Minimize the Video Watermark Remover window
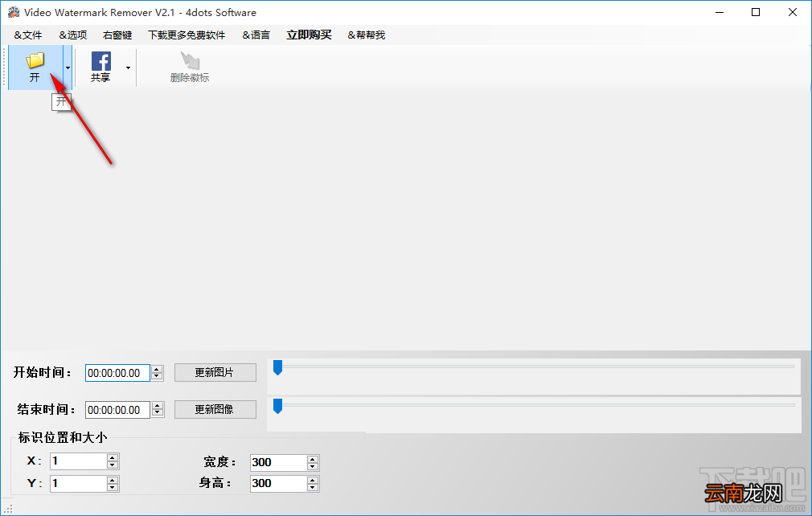Image resolution: width=812 pixels, height=516 pixels. point(720,12)
